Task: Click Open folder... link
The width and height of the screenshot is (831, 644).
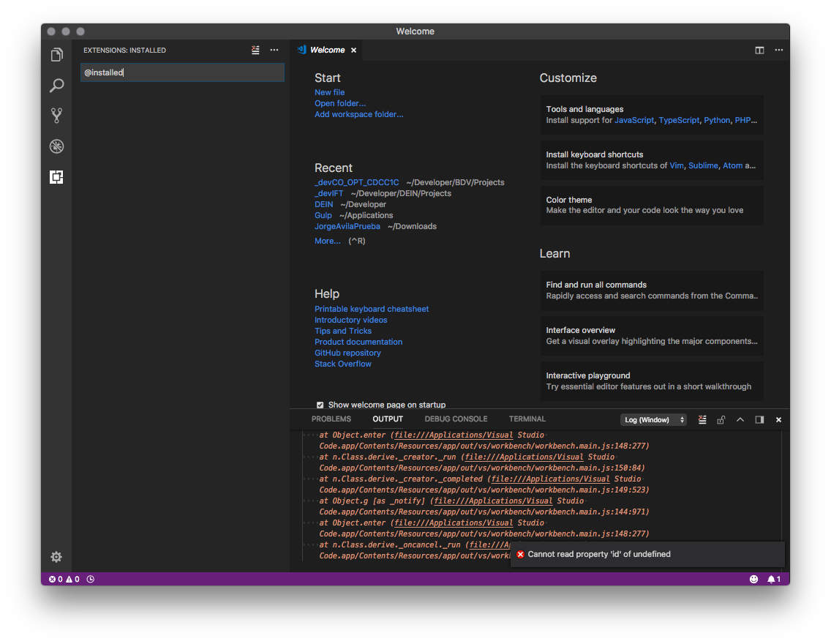Action: pos(340,103)
